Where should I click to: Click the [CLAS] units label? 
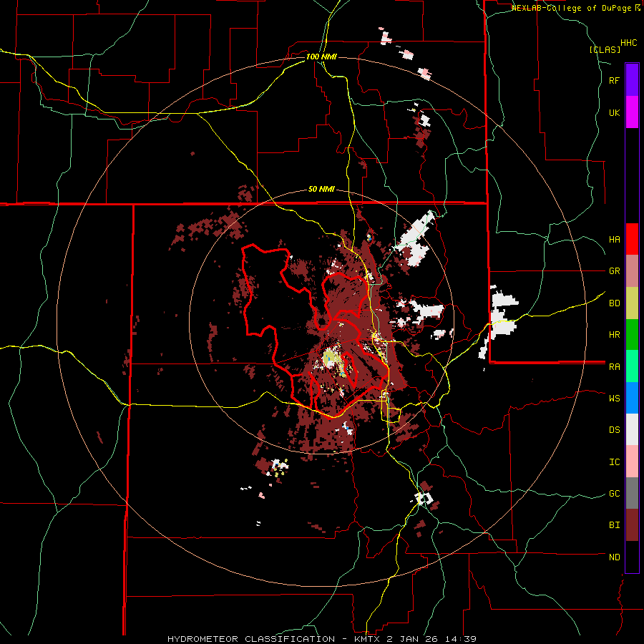point(605,49)
